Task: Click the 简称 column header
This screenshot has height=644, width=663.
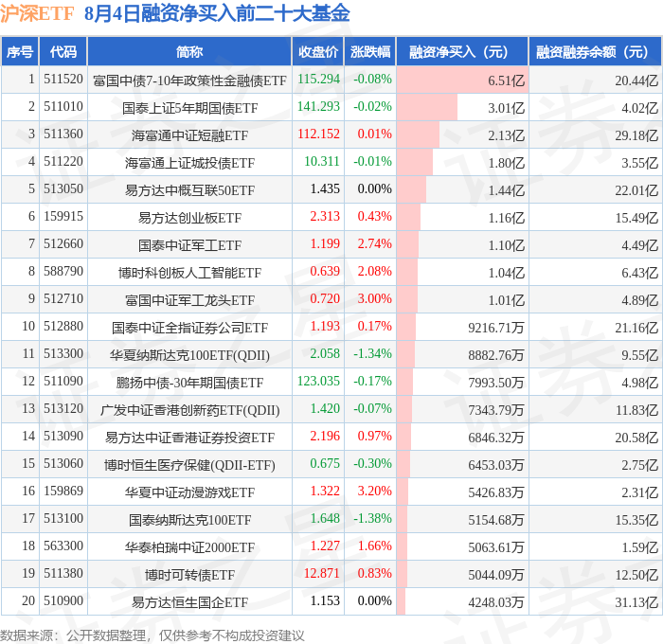Action: click(x=189, y=51)
